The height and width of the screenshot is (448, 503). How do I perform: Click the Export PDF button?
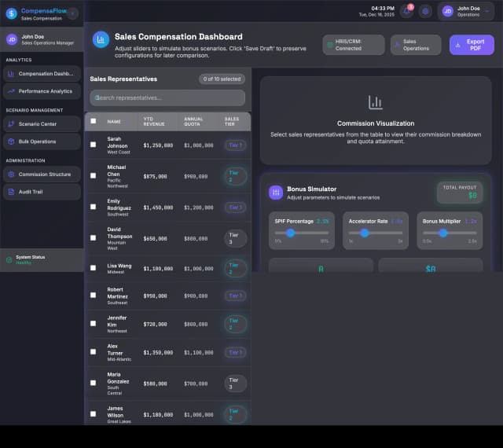(472, 45)
